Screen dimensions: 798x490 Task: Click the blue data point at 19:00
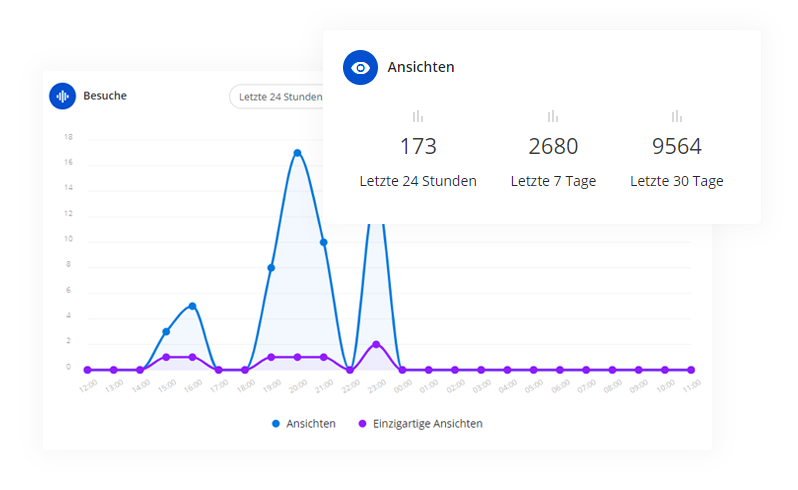point(271,268)
